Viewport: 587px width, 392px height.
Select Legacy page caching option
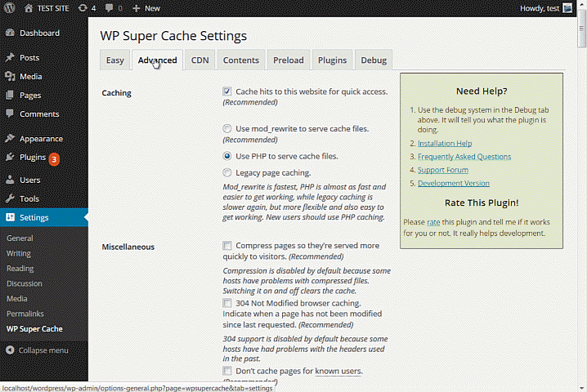click(x=226, y=173)
